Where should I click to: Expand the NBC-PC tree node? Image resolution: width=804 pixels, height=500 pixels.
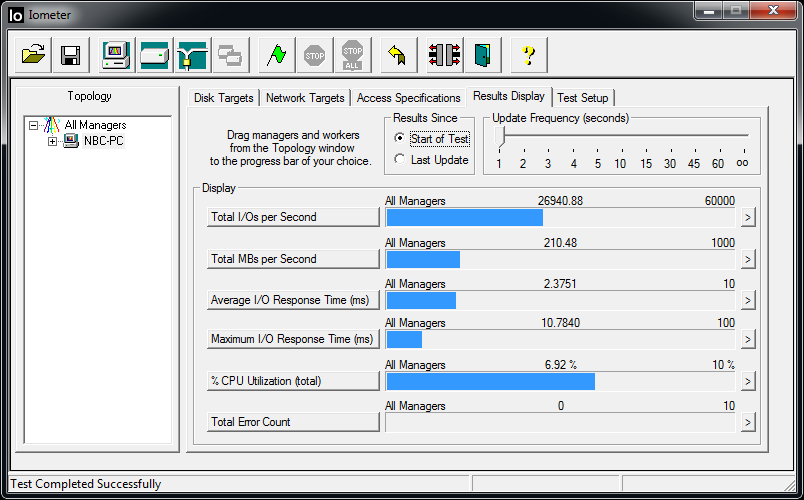52,141
